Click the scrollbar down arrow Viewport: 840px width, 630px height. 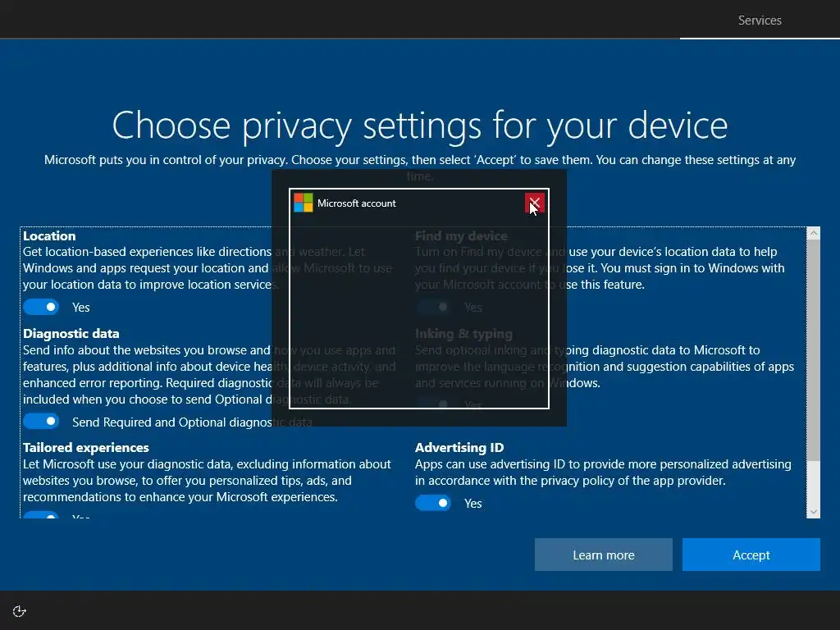[x=813, y=512]
